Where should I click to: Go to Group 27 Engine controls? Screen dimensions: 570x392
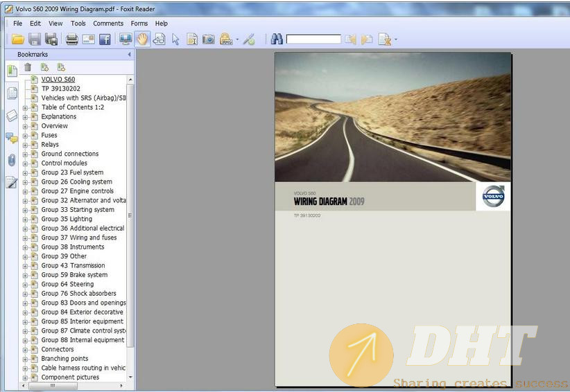(x=78, y=191)
